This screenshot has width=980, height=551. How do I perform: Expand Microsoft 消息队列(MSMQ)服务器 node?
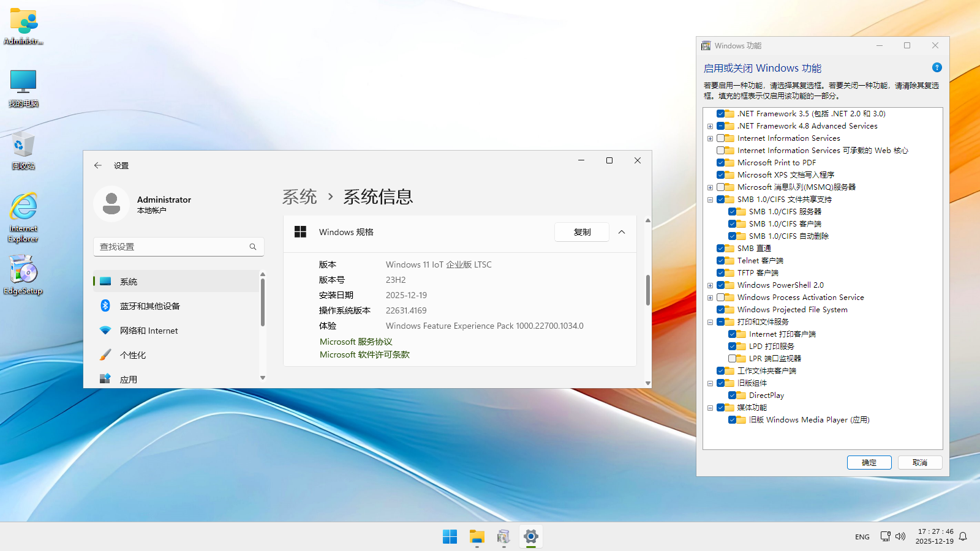click(710, 187)
